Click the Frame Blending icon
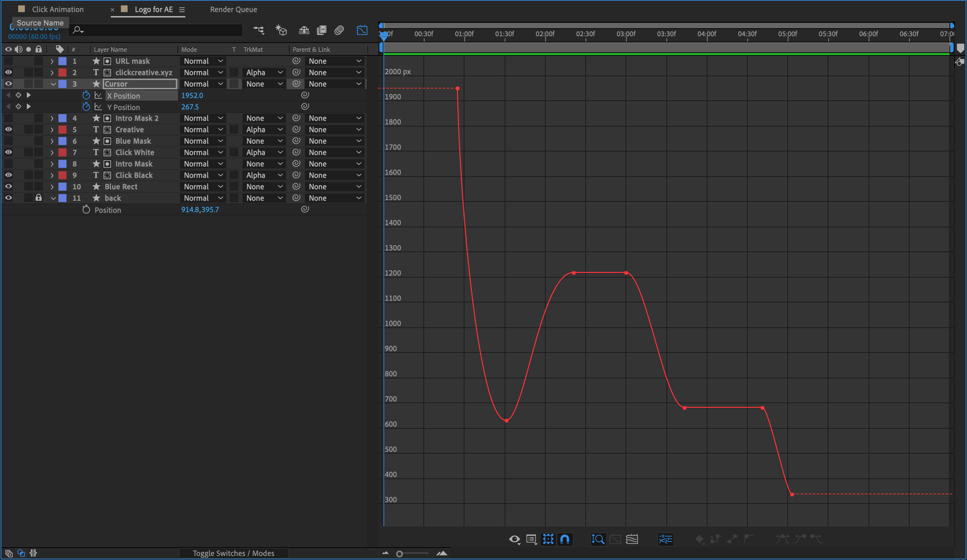 (321, 30)
